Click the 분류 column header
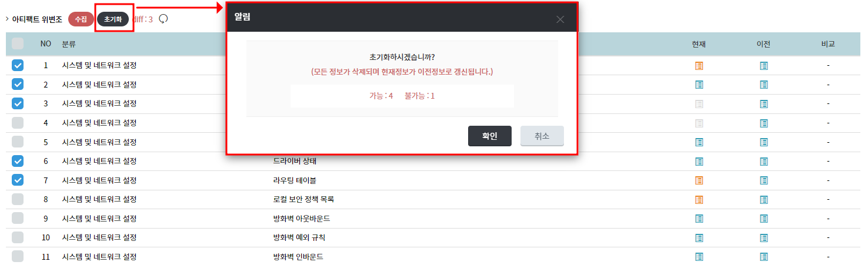Screen dimensions: 868x265 [69, 44]
